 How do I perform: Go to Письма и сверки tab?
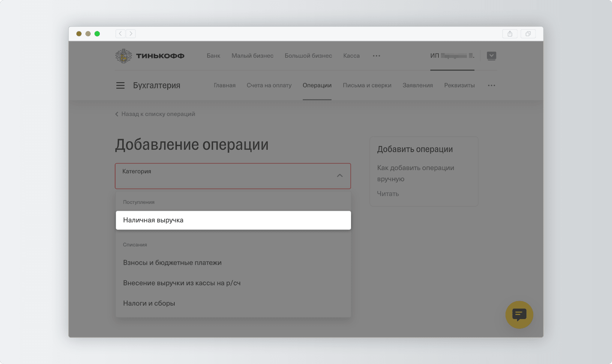pos(367,85)
